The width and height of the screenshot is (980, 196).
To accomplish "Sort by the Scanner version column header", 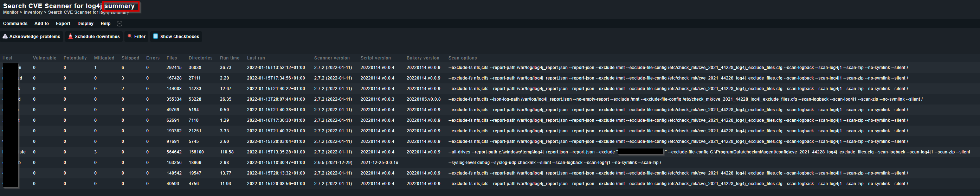I will 332,58.
